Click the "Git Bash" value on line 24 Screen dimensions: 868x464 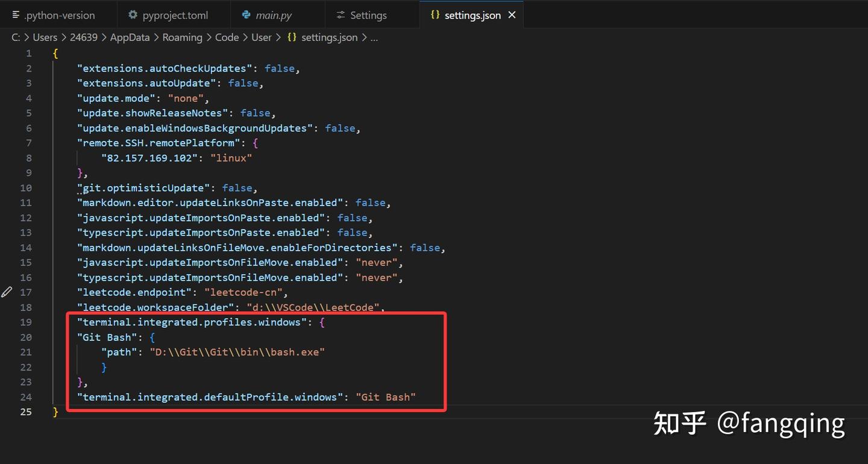click(x=386, y=397)
